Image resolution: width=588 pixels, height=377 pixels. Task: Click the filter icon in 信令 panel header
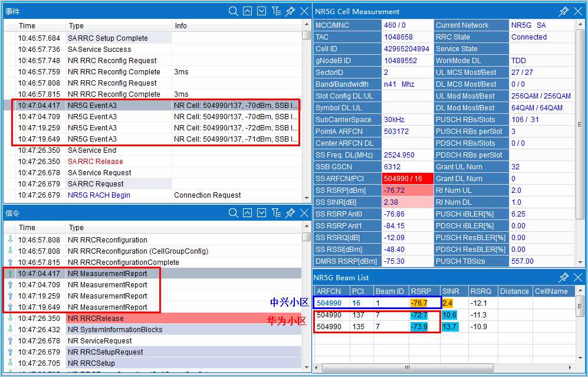pos(276,213)
